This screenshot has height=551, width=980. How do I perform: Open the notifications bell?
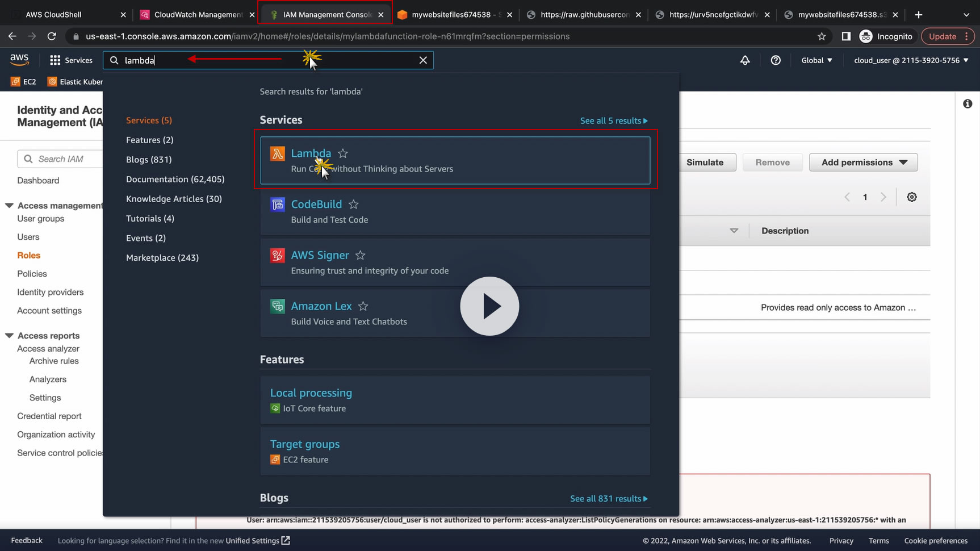pyautogui.click(x=745, y=60)
